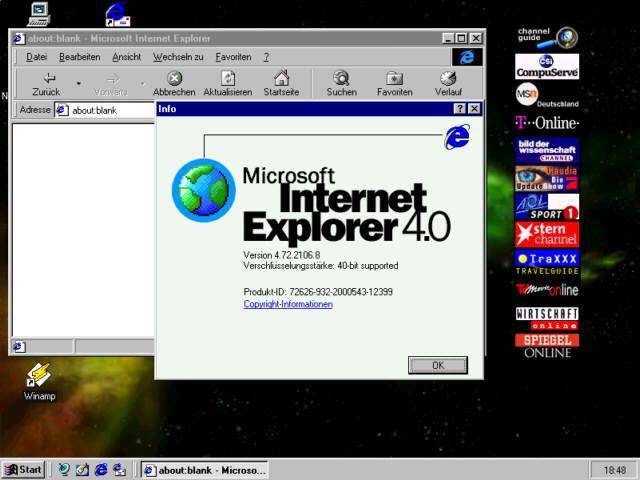Open the Ansicht menu
The width and height of the screenshot is (640, 480).
(x=127, y=57)
